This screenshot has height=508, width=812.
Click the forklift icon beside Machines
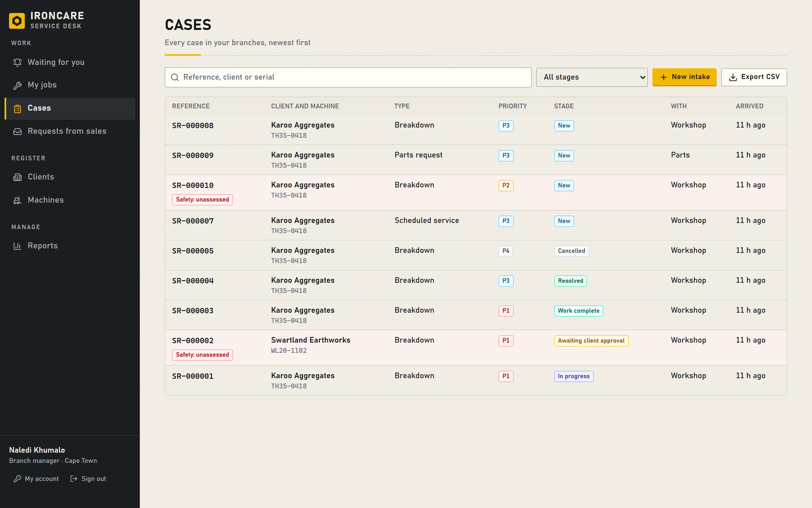pos(17,200)
